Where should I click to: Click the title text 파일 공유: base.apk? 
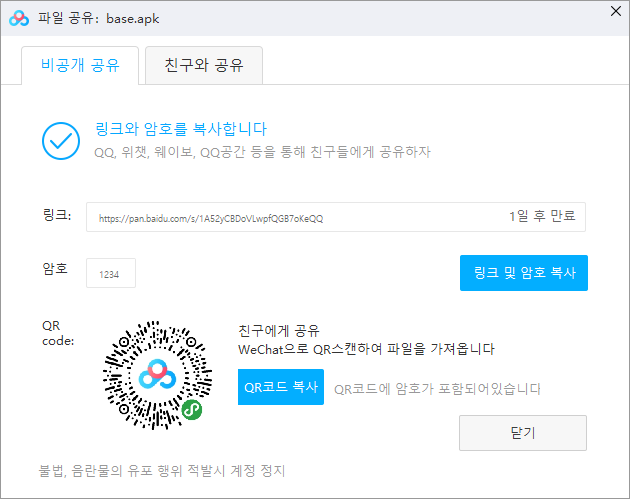[x=98, y=18]
